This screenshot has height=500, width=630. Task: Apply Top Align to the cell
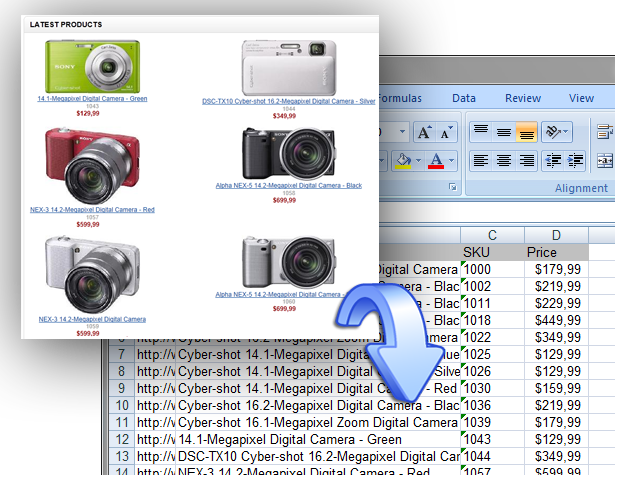[x=481, y=132]
